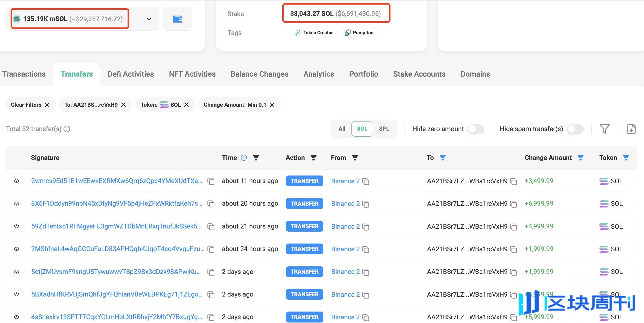Copy To address in +4,999.99 row
The height and width of the screenshot is (323, 644).
(513, 227)
